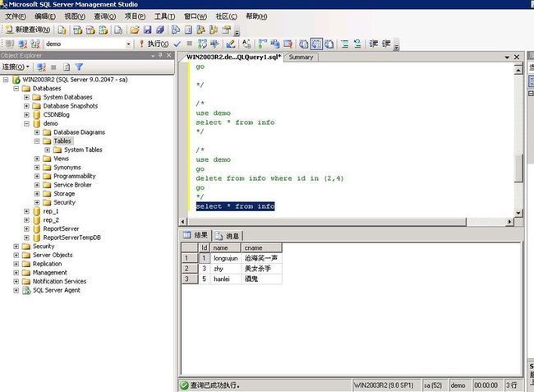Viewport: 534px width, 392px height.
Task: Specify Values for Template Parameters icon
Action: 246,44
